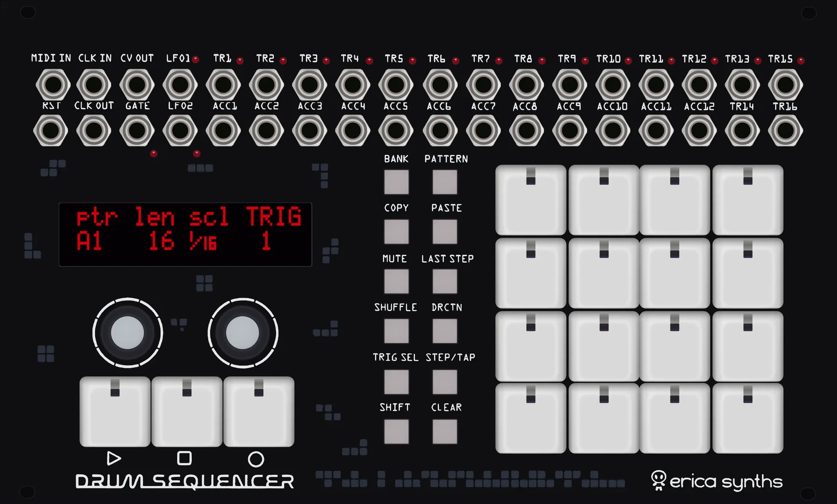Screen dimensions: 837x504
Task: Toggle the SHUFFLE button
Action: tap(396, 331)
